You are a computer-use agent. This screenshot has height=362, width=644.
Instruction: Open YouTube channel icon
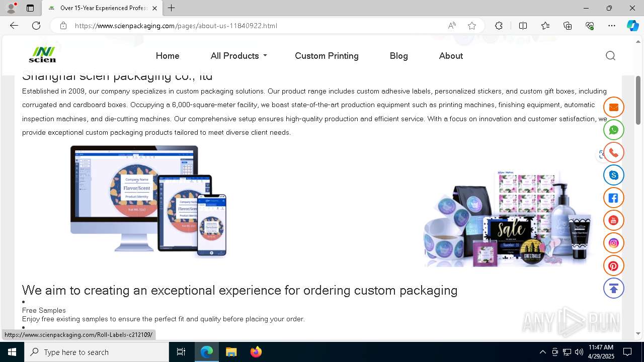pyautogui.click(x=613, y=220)
